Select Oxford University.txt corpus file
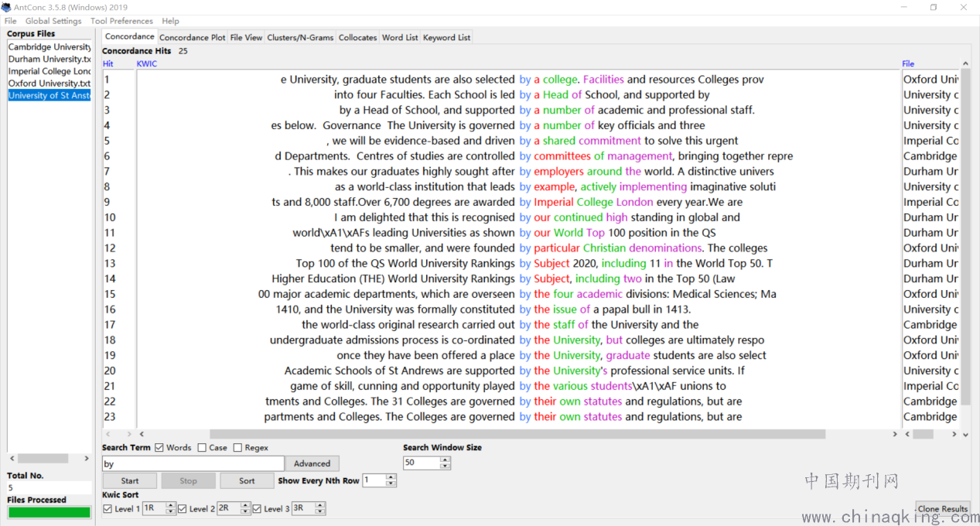980x526 pixels. [x=50, y=83]
